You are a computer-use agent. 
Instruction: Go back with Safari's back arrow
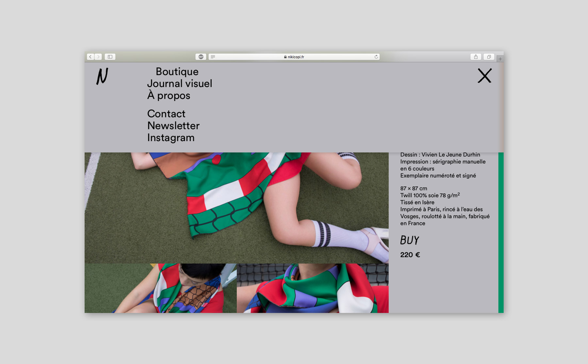[90, 57]
